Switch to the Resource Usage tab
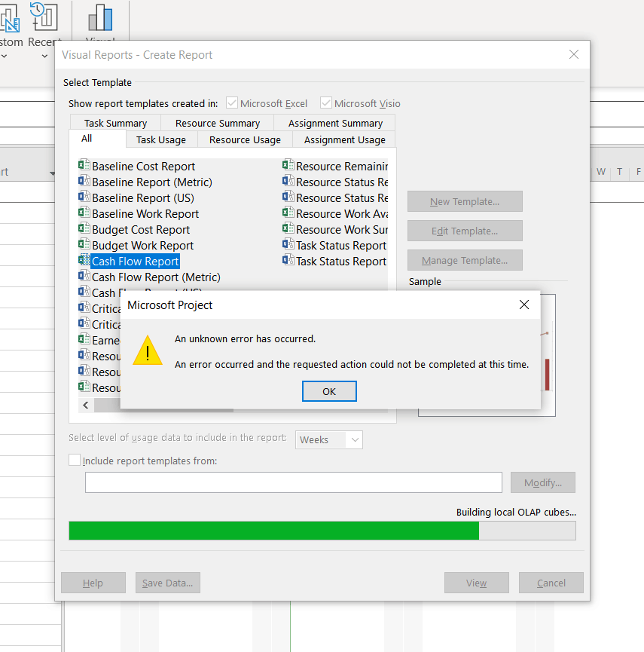644x652 pixels. [245, 139]
